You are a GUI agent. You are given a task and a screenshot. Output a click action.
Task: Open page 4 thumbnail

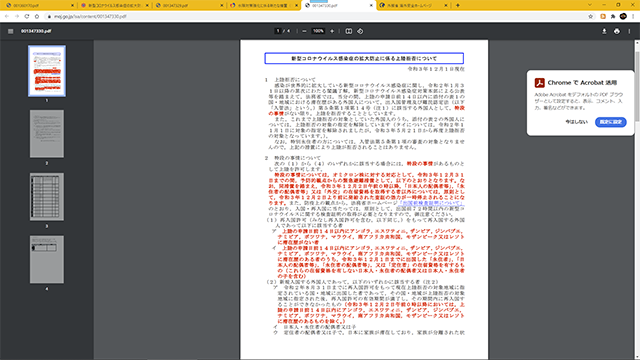point(47,259)
